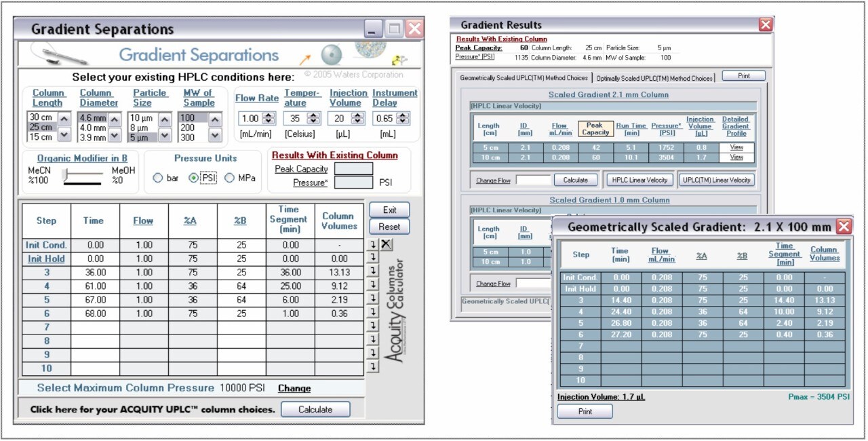
Task: Click the Change Flow input field
Action: click(533, 180)
